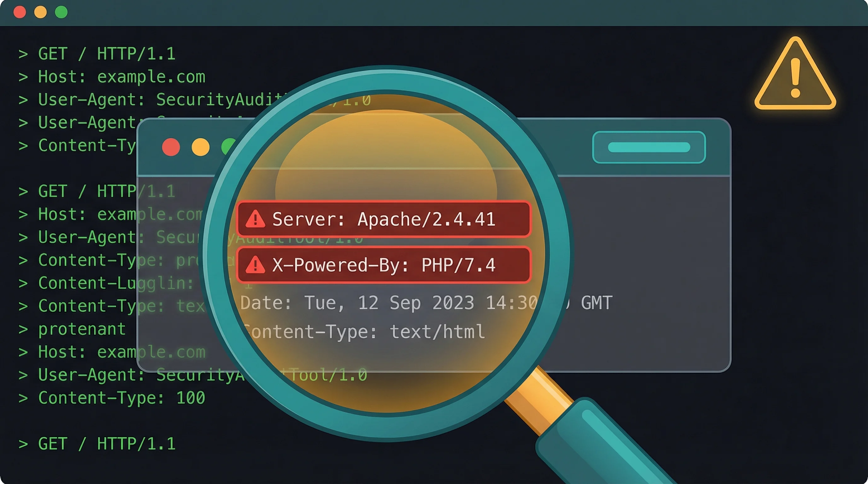The image size is (868, 484).
Task: Click the top User-Agent: SecurityAudit line
Action: (x=195, y=100)
